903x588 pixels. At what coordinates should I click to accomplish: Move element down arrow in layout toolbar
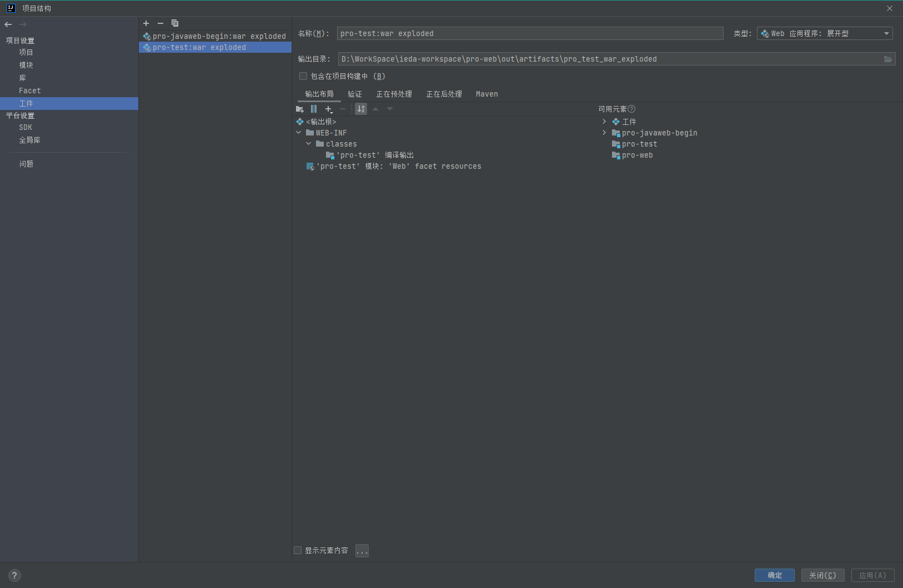(x=390, y=109)
